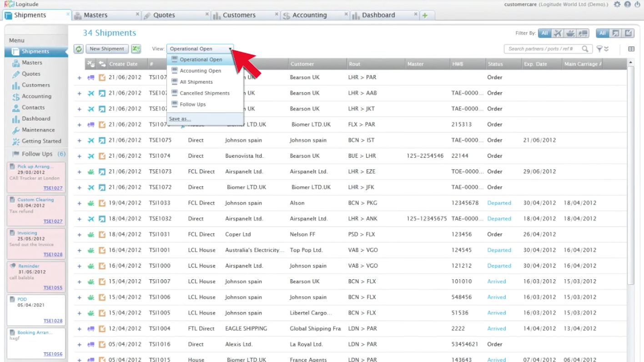Viewport: 644px width, 362px height.
Task: Click the search magnifier icon
Action: (x=585, y=49)
